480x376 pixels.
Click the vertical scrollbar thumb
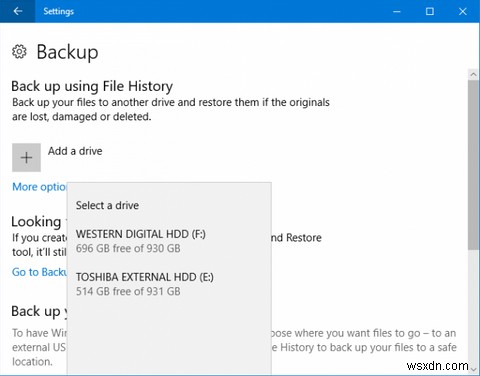click(x=473, y=165)
